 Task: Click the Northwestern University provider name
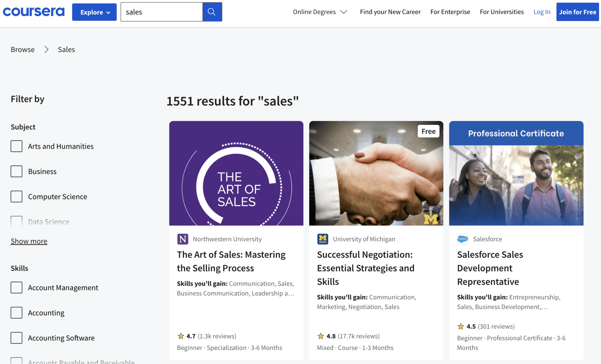(227, 239)
